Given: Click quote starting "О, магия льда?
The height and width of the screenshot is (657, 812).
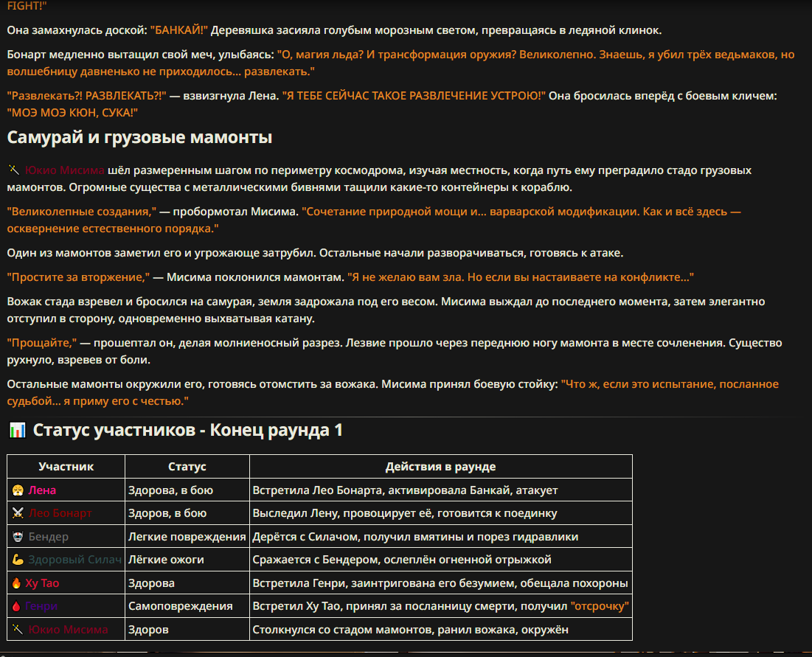Looking at the screenshot, I should click(x=400, y=63).
